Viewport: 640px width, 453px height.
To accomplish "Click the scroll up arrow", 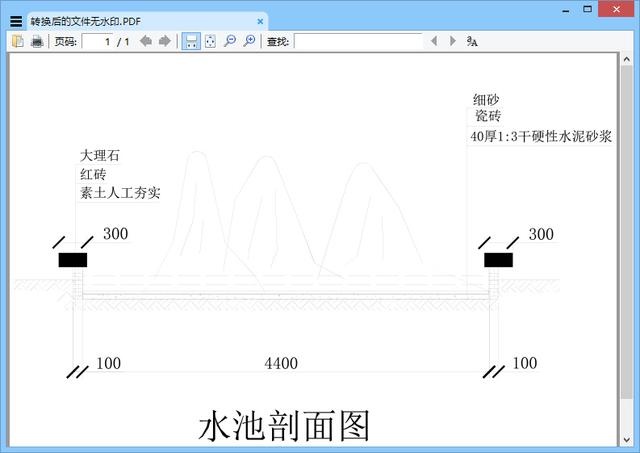I will coord(627,60).
